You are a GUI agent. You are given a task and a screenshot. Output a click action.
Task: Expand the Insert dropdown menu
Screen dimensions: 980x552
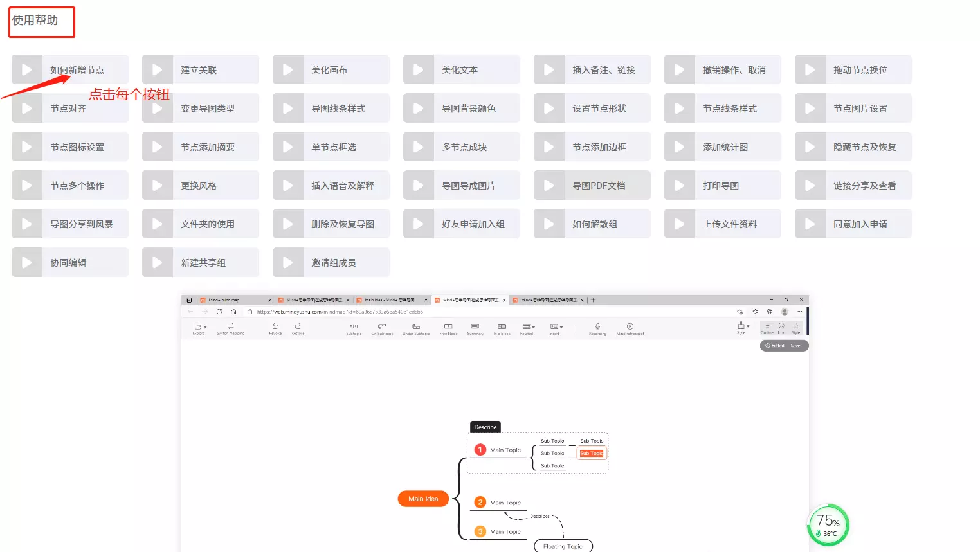(x=556, y=326)
